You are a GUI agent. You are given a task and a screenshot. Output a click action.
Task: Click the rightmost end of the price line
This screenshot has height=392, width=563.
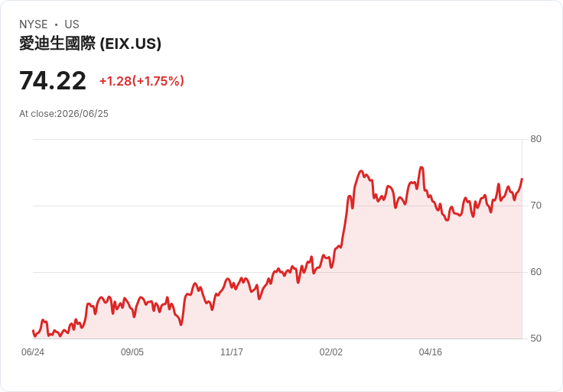pos(522,179)
